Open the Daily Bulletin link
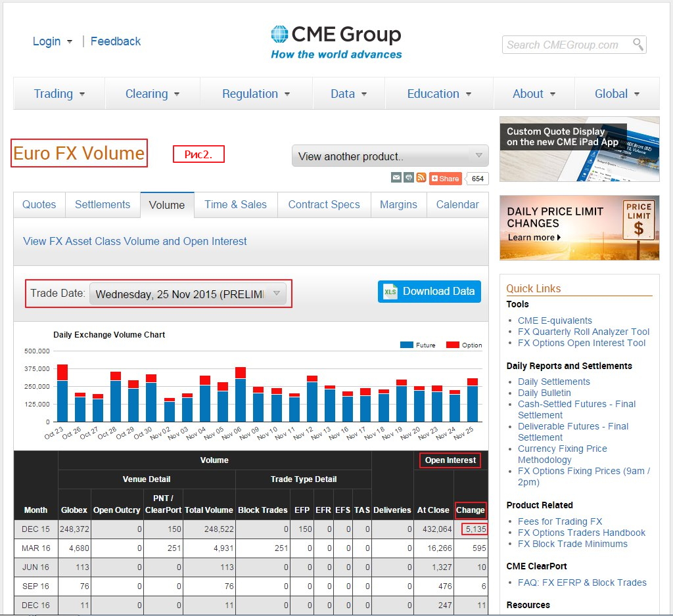The image size is (673, 616). (x=544, y=393)
